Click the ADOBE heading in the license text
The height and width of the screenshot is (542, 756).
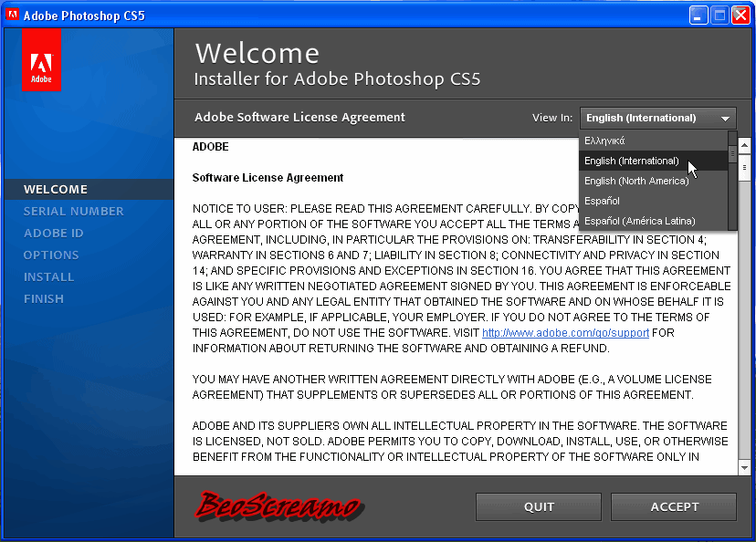210,147
